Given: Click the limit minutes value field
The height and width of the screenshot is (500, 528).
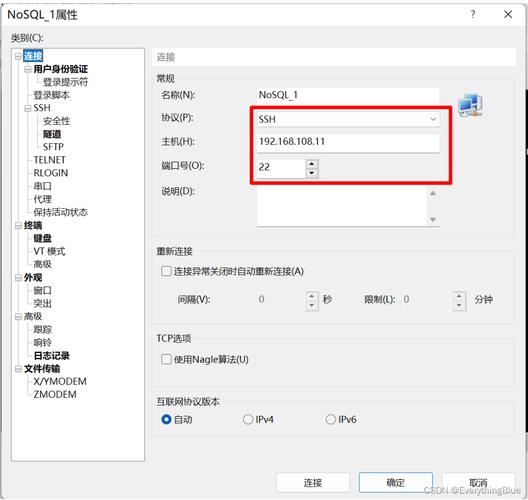Looking at the screenshot, I should [x=427, y=300].
